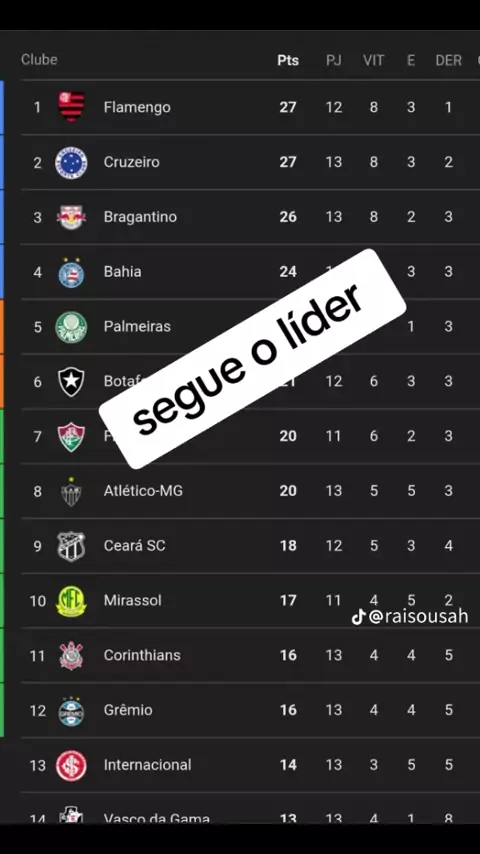Tap the Cruzeiro club crest
The image size is (480, 854).
[71, 162]
